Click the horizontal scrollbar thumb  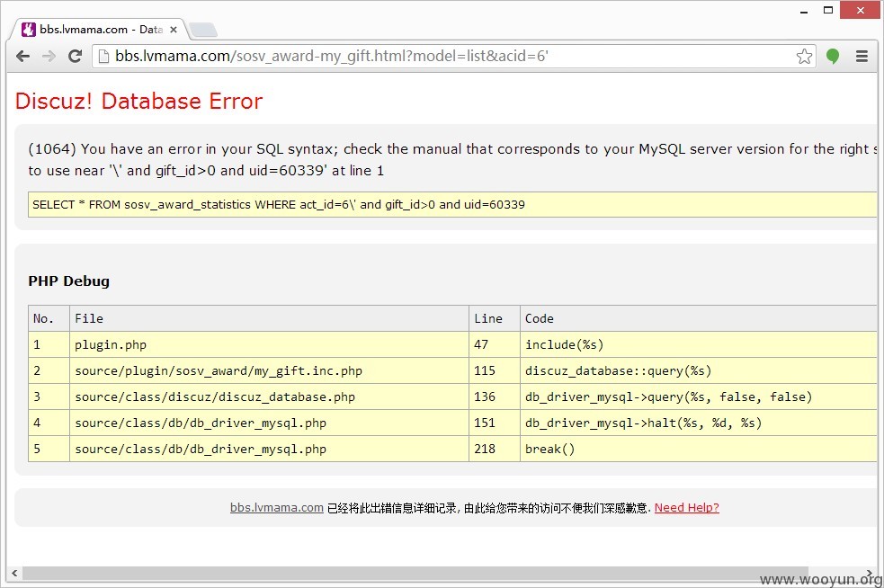(x=415, y=573)
